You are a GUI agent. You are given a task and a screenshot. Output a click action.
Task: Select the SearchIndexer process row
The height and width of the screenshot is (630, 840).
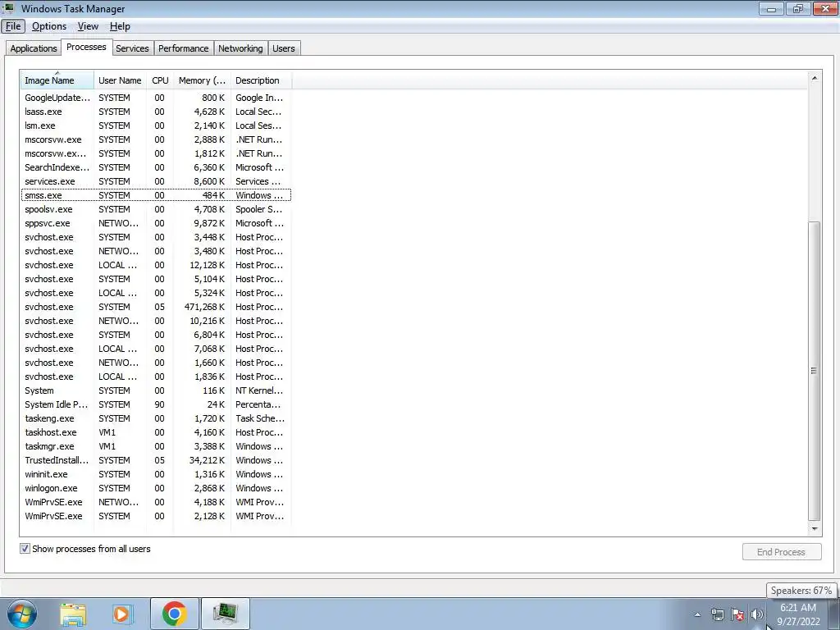tap(156, 167)
